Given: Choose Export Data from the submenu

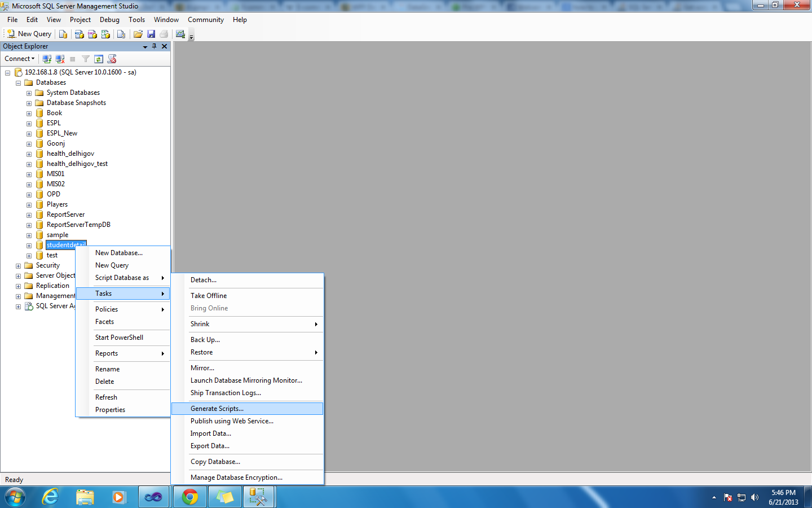Looking at the screenshot, I should [x=247, y=446].
